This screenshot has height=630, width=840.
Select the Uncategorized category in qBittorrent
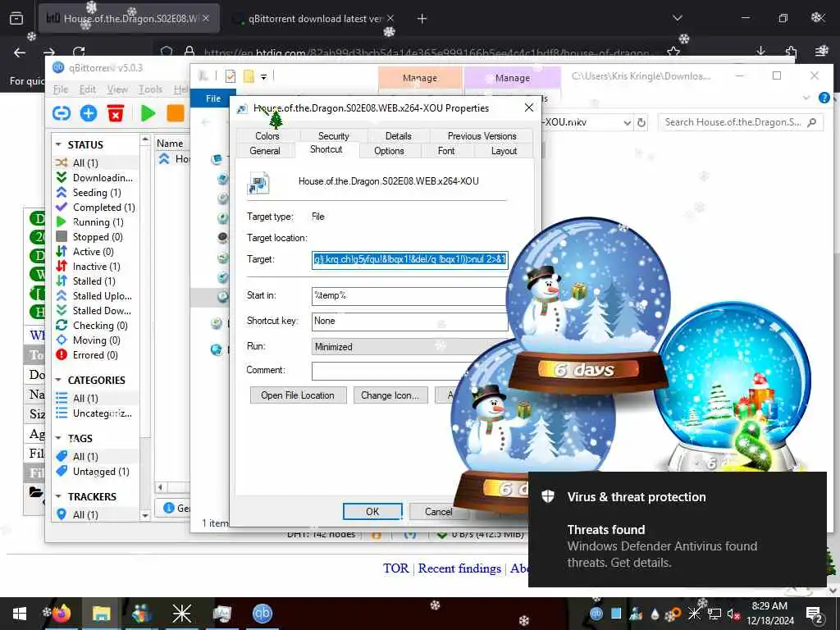click(x=95, y=413)
